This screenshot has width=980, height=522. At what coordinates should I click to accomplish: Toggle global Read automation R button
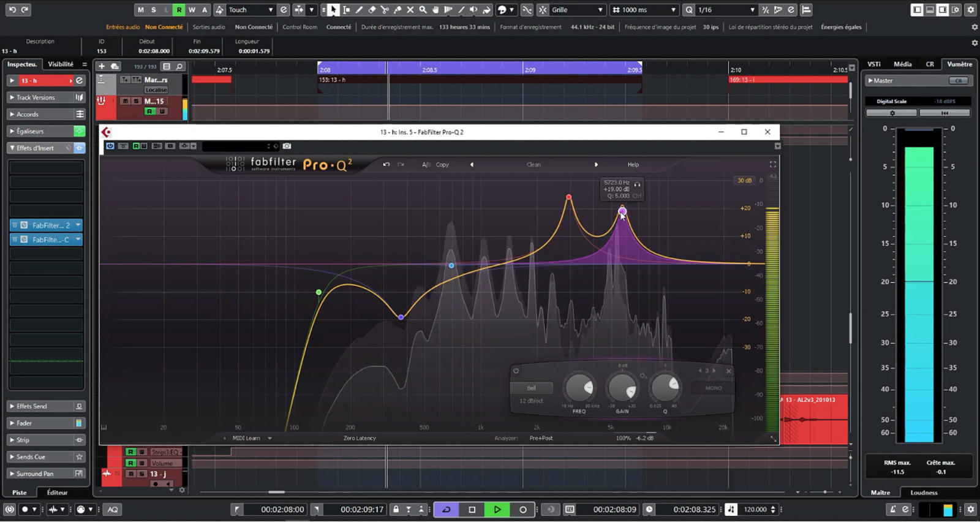pyautogui.click(x=179, y=10)
